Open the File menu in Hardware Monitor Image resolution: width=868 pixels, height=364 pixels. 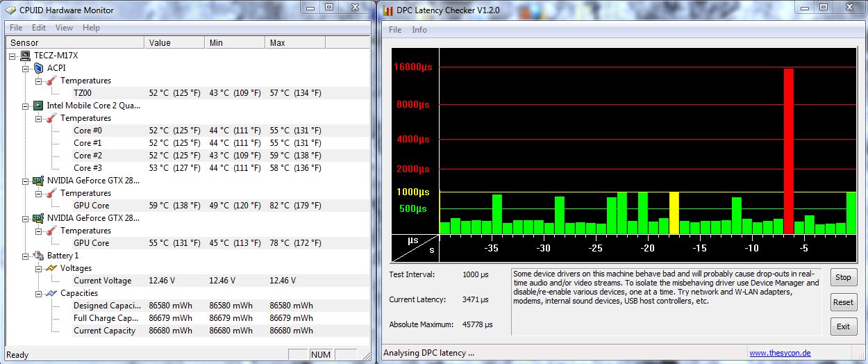click(16, 28)
